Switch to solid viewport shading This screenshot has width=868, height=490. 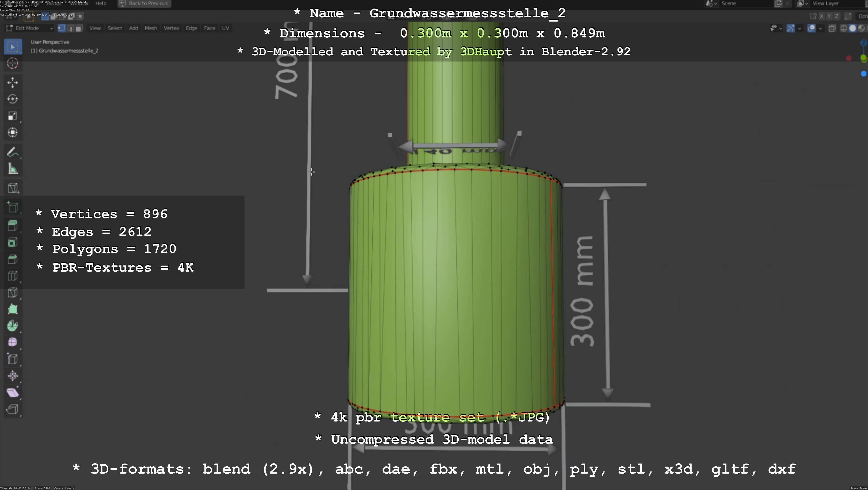coord(852,28)
